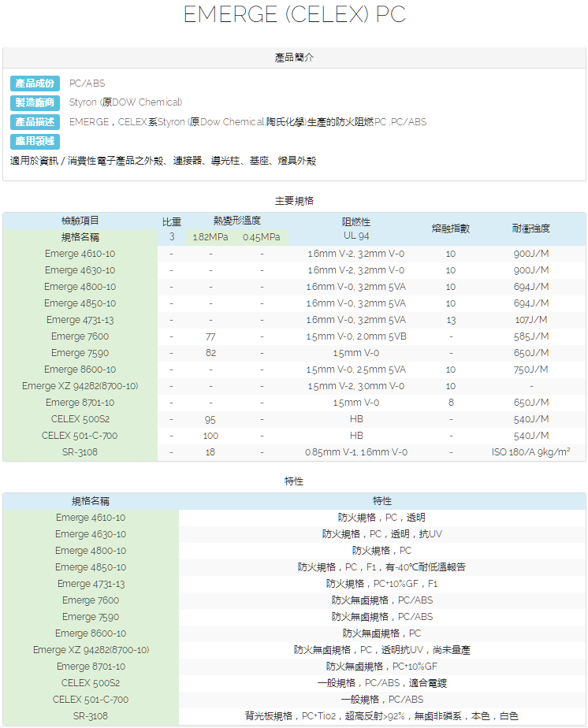Click Styron (原DOW Chemical) manufacturer text

tap(125, 102)
